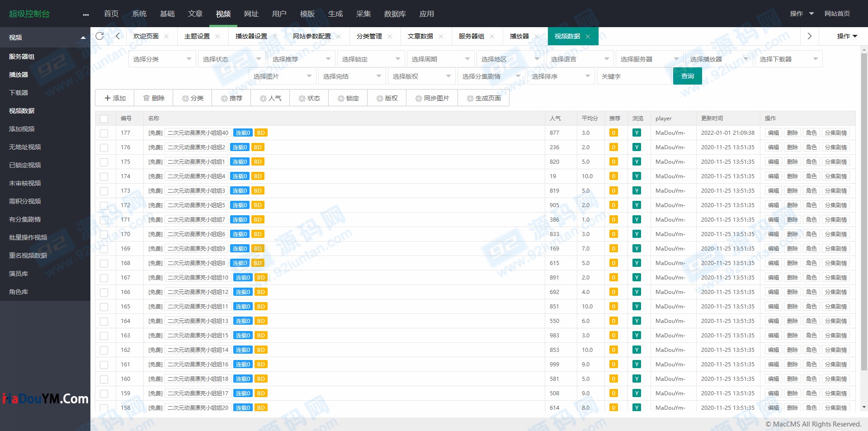Check the checkbox for row 163
This screenshot has width=868, height=431.
point(104,336)
